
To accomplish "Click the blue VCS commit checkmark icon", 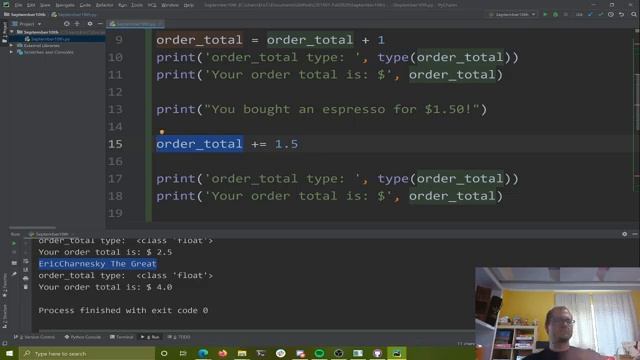I will pos(590,14).
